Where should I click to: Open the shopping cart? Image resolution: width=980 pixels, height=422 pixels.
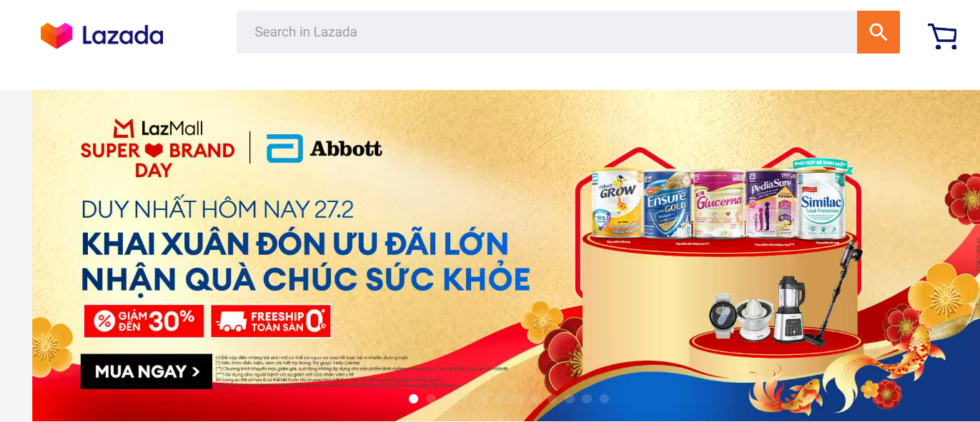[942, 36]
